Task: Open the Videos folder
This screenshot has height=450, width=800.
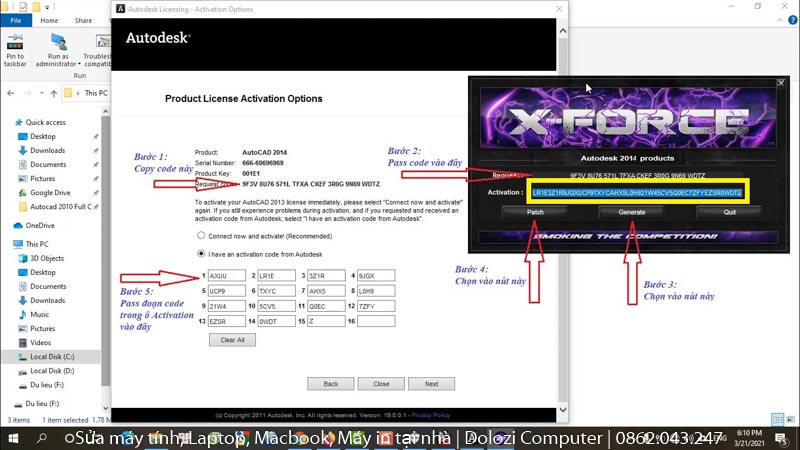Action: [x=40, y=343]
